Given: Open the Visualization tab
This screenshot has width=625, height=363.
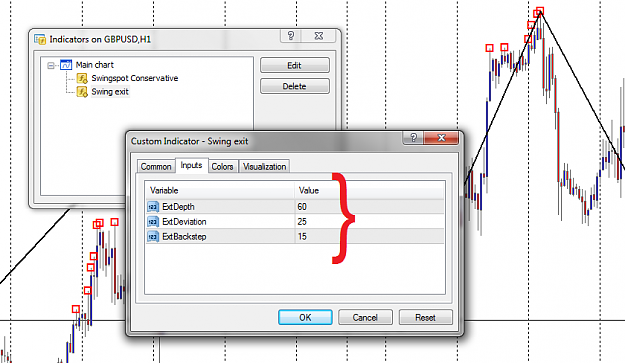Looking at the screenshot, I should click(264, 167).
